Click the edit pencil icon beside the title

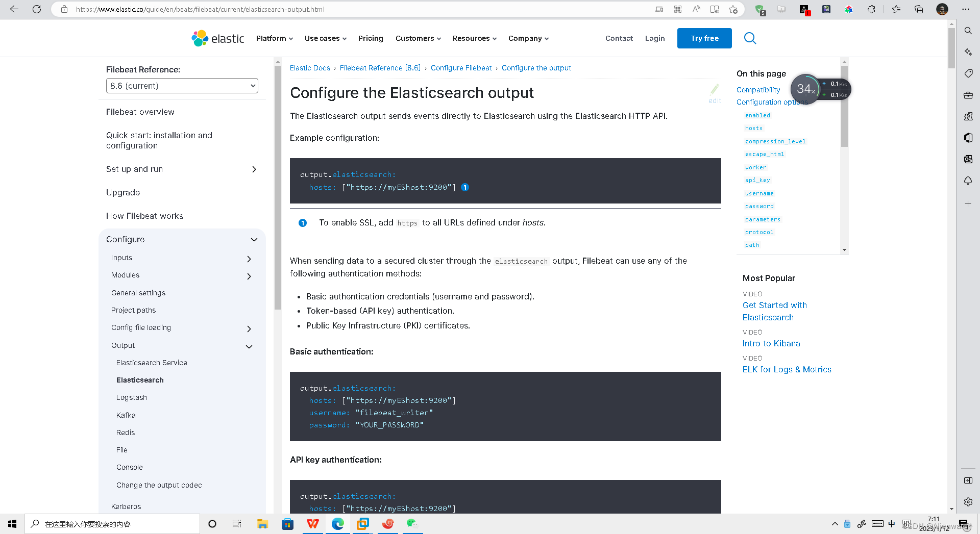715,94
